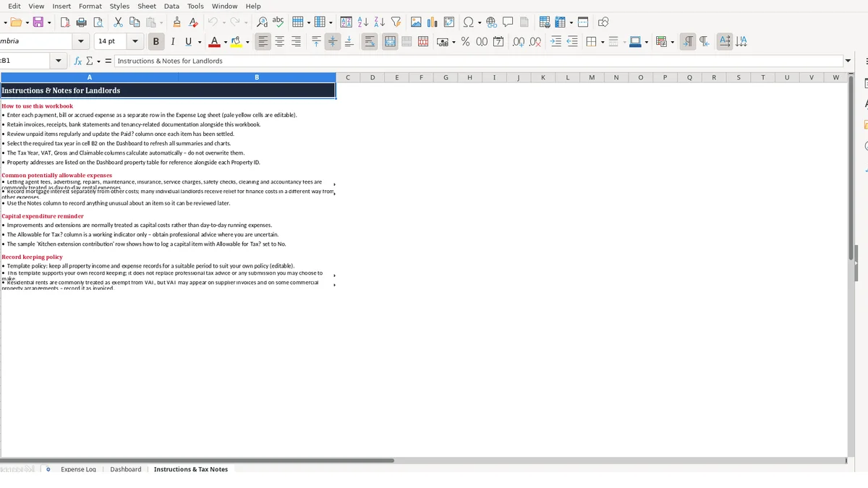Switch to Dashboard sheet tab
Viewport: 868px width, 488px height.
pyautogui.click(x=126, y=469)
